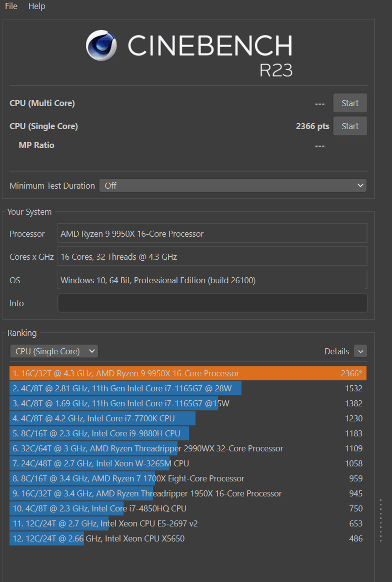392x582 pixels.
Task: Open the File menu
Action: (x=11, y=7)
